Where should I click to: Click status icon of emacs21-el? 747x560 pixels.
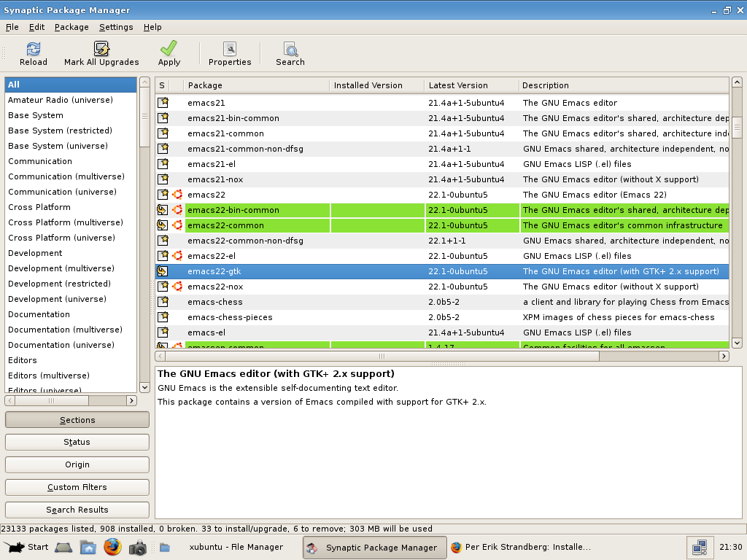tap(163, 164)
